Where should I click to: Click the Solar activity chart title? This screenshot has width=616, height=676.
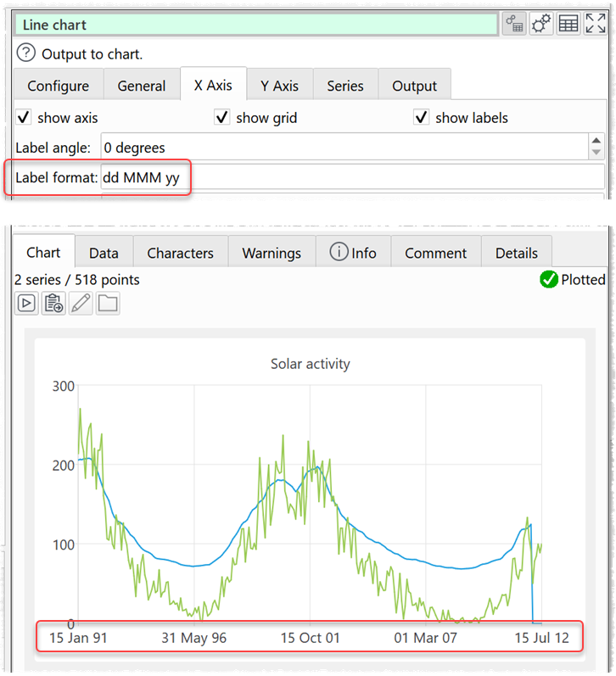311,363
